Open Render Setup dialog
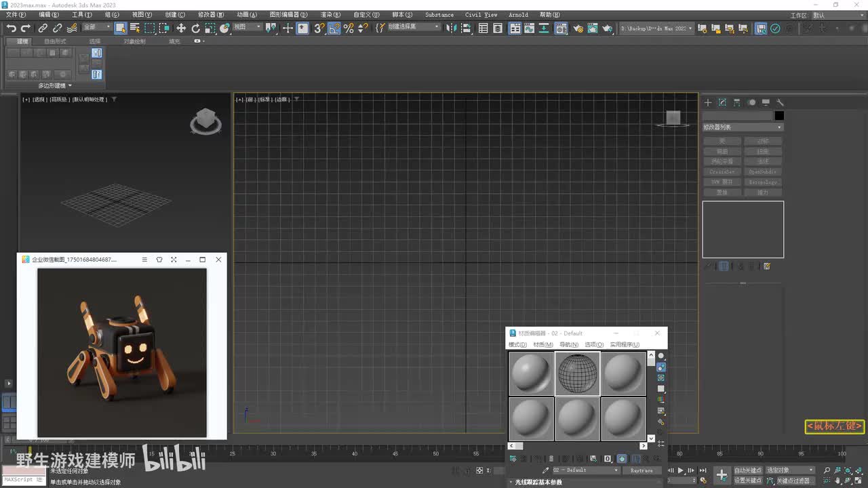Viewport: 868px width, 488px height. (578, 28)
